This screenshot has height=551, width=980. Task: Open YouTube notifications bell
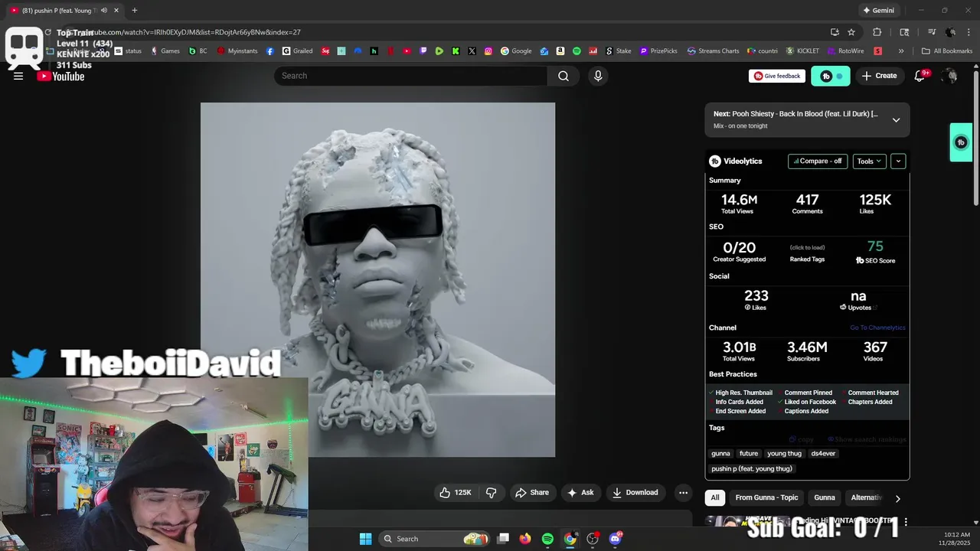[920, 76]
